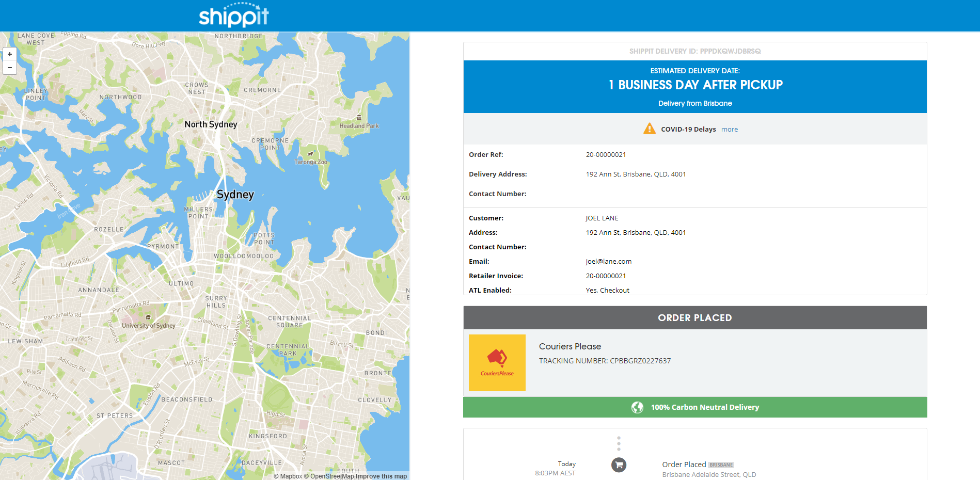This screenshot has width=980, height=480.
Task: Click University of Sydney map marker
Action: tap(148, 317)
